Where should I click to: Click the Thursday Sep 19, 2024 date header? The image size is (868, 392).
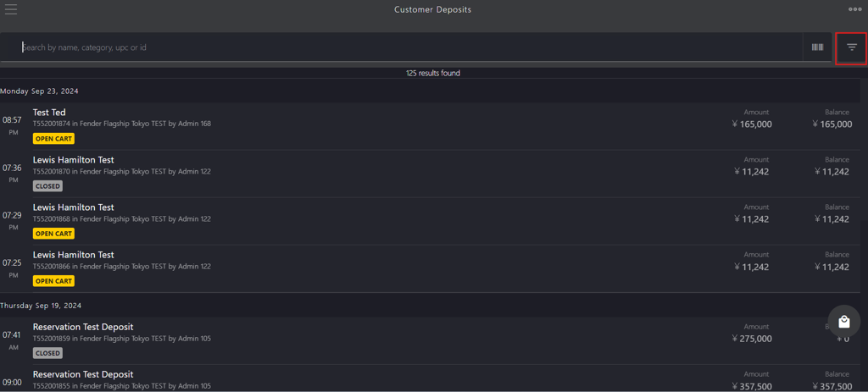click(41, 305)
